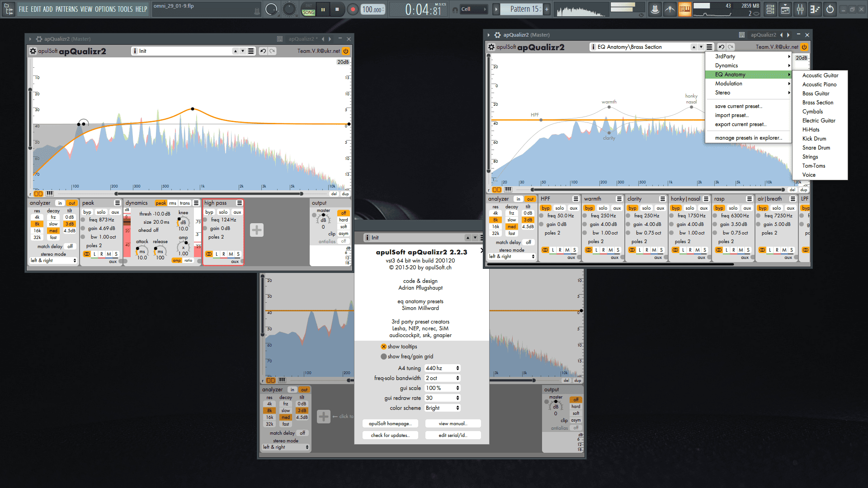Screen dimensions: 868x488
Task: Bypass the peak filter with byp
Action: tap(87, 212)
